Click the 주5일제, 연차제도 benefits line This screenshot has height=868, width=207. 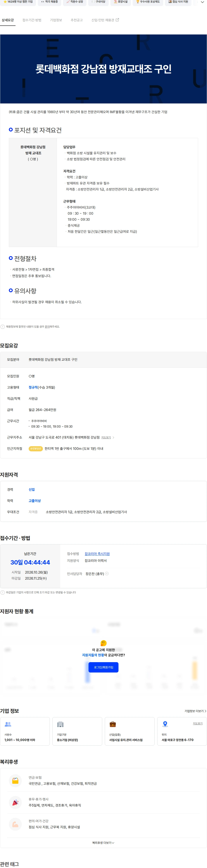click(55, 805)
